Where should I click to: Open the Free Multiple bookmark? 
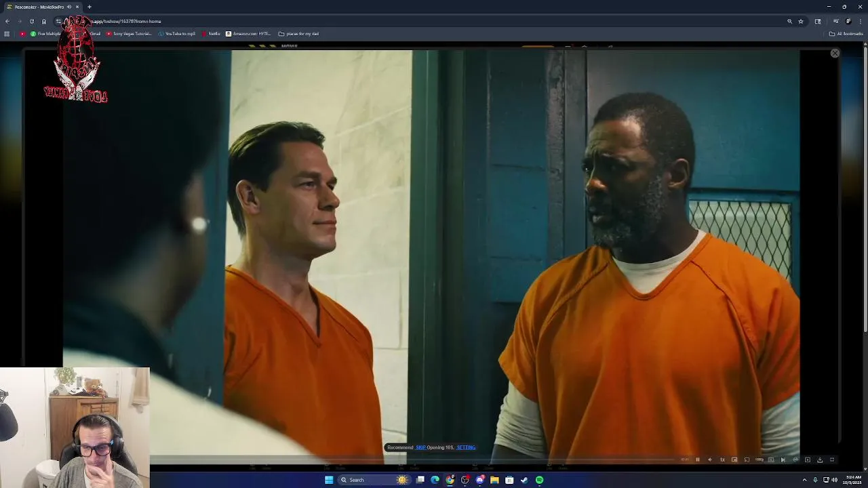[x=45, y=34]
